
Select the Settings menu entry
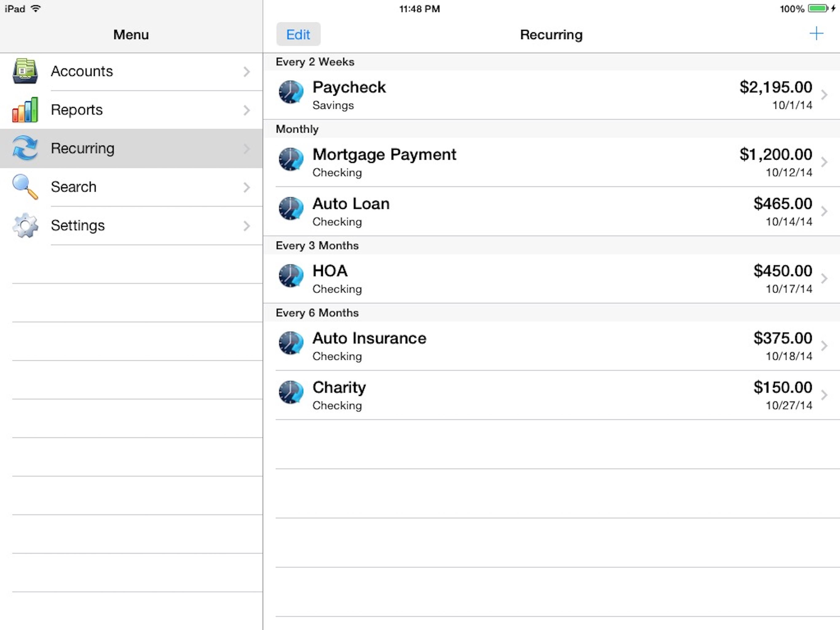(x=78, y=225)
